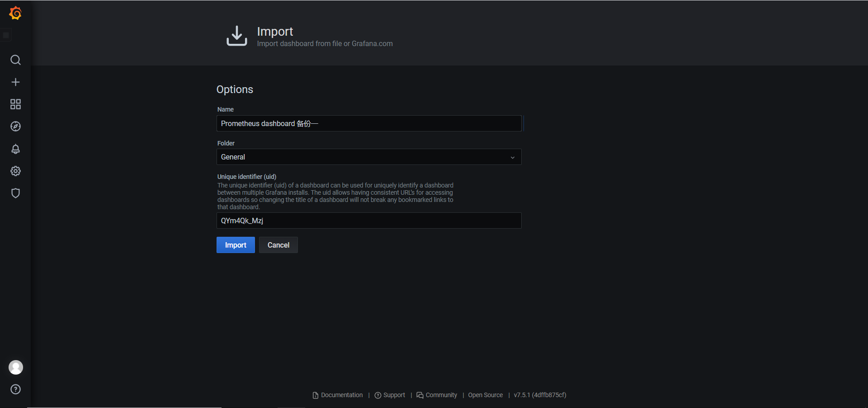Click the large Import download icon in header
This screenshot has width=868, height=408.
[237, 36]
